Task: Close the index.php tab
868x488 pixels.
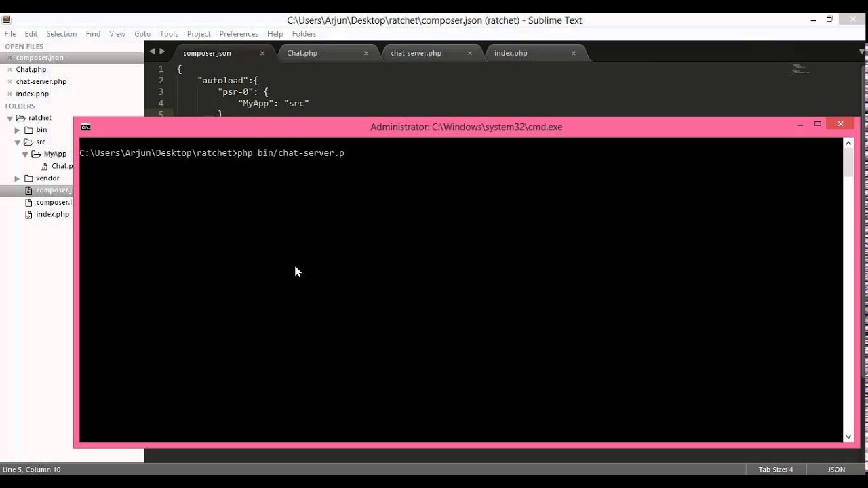Action: [x=574, y=53]
